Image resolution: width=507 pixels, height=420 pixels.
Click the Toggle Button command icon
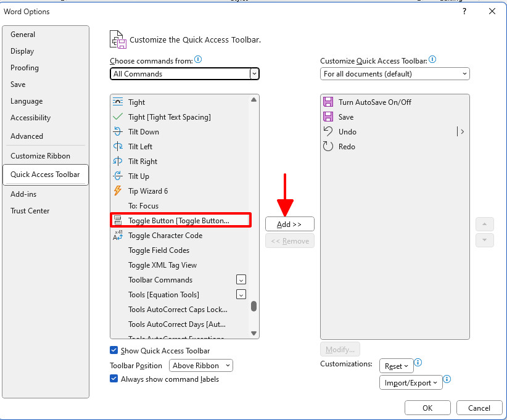[x=118, y=220]
